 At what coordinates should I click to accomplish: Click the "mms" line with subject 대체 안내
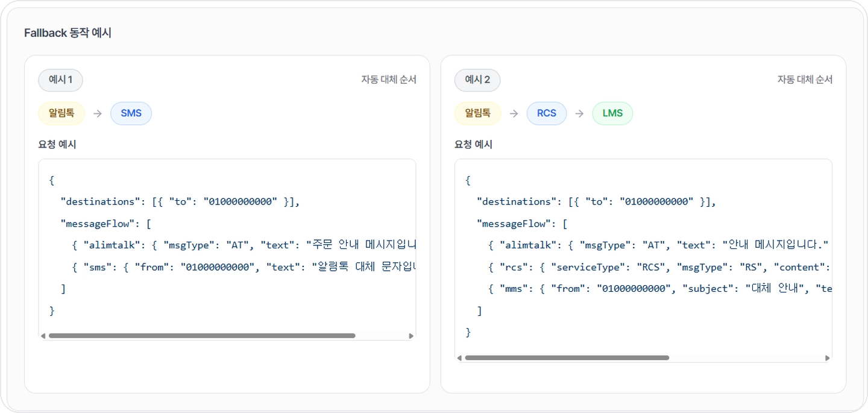coord(659,289)
